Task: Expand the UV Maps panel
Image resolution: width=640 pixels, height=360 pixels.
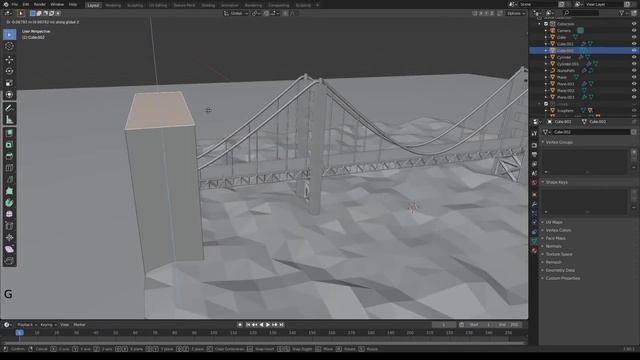Action: [x=554, y=222]
